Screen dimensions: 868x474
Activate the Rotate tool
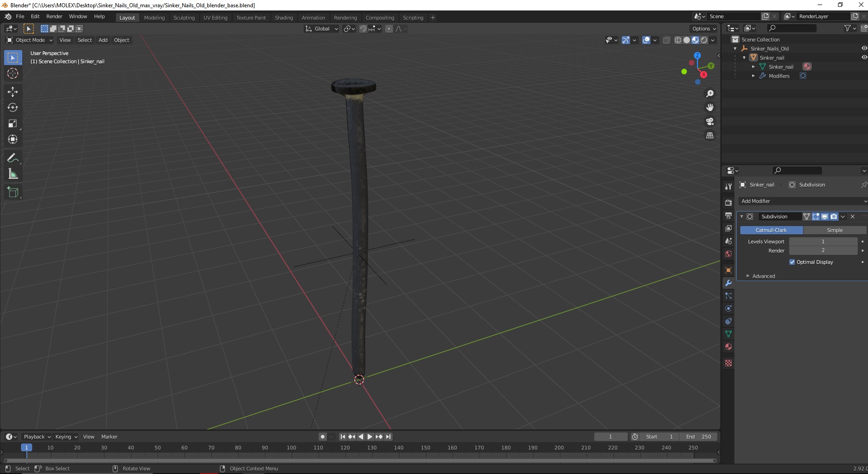(x=13, y=107)
